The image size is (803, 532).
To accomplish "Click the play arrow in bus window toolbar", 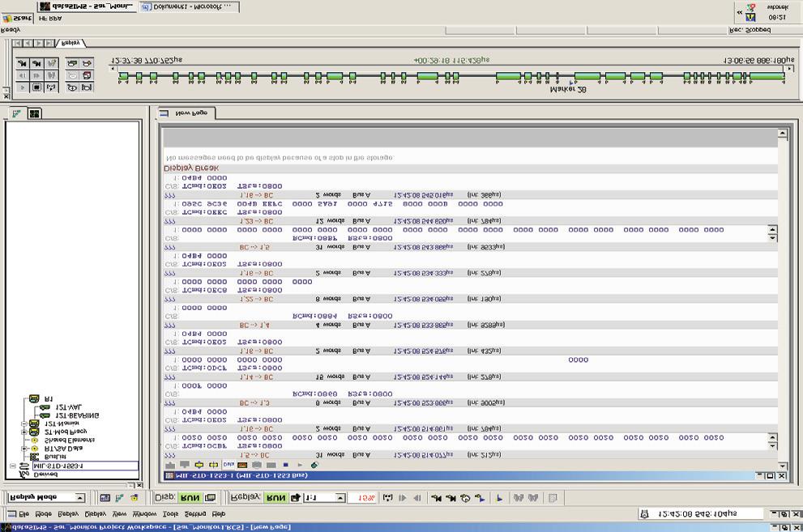I will tap(300, 465).
